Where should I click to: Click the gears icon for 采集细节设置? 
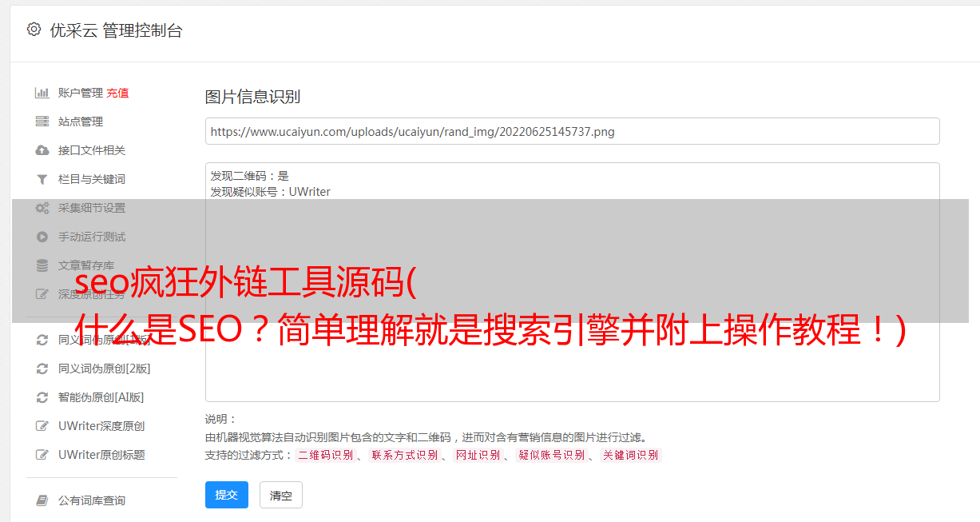42,208
